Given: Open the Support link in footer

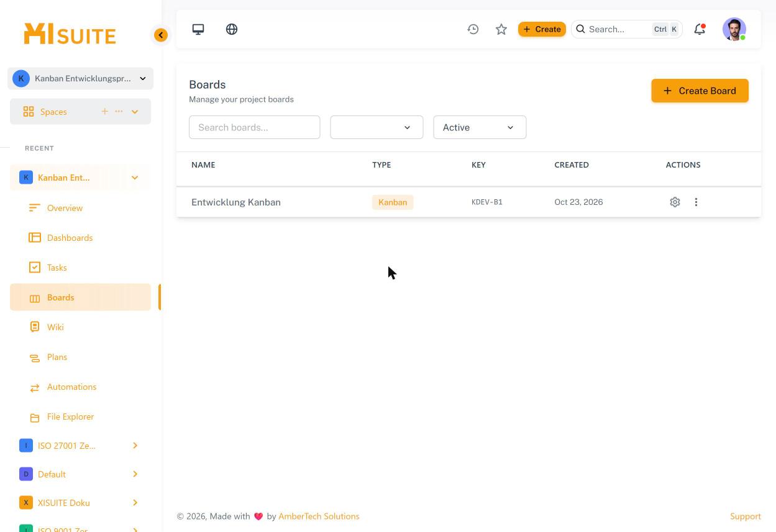Looking at the screenshot, I should click(x=746, y=516).
